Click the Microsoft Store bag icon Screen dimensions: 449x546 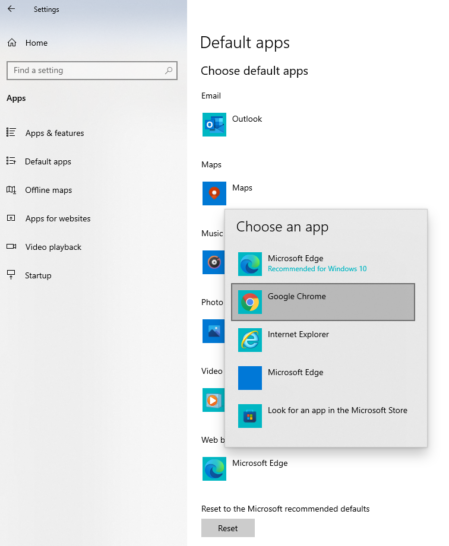250,416
